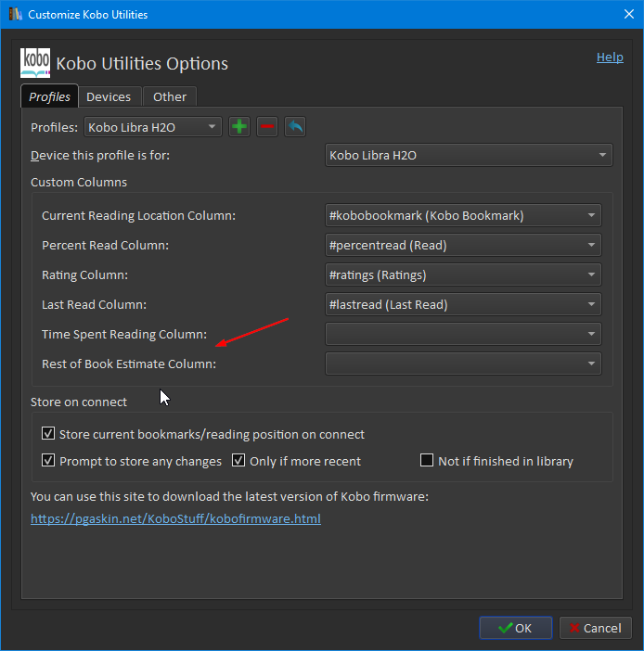This screenshot has width=644, height=651.
Task: Expand Current Reading Location Column dropdown
Action: [x=463, y=215]
